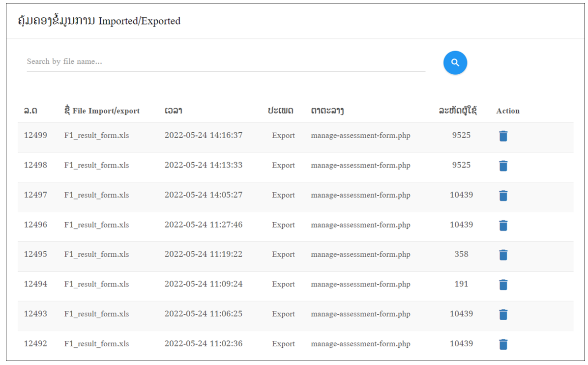
Task: Click user ID 10439 in row 12497
Action: (x=461, y=195)
